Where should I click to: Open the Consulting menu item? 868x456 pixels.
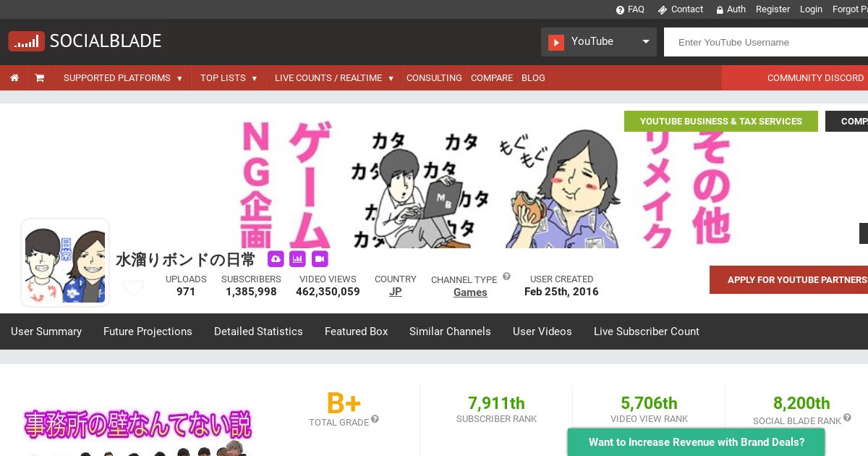tap(434, 78)
